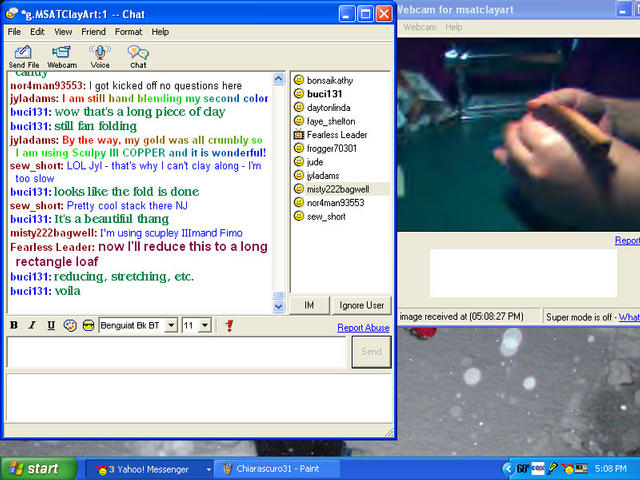Image resolution: width=640 pixels, height=480 pixels.
Task: Open the Format menu
Action: click(x=128, y=32)
